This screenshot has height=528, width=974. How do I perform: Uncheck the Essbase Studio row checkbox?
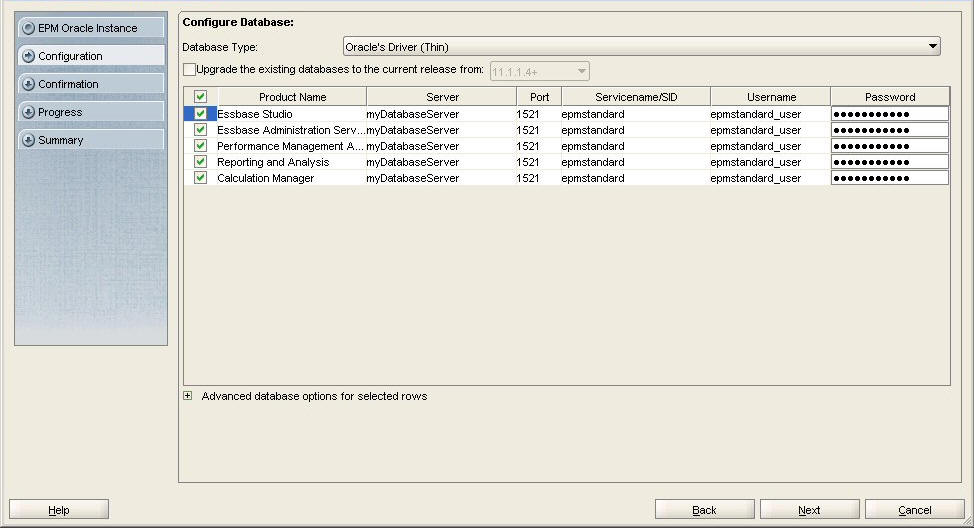point(200,114)
